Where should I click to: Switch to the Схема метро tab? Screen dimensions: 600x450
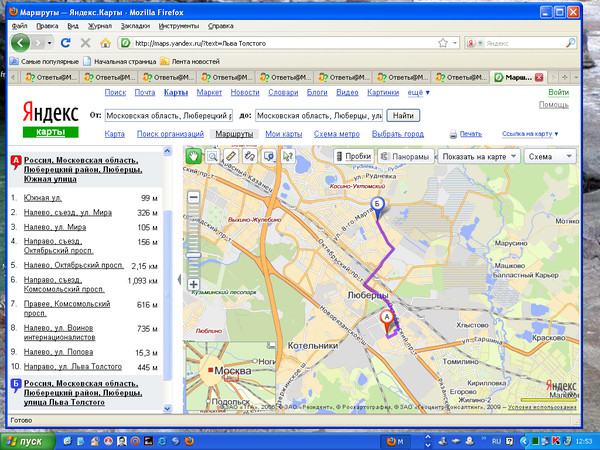click(339, 133)
